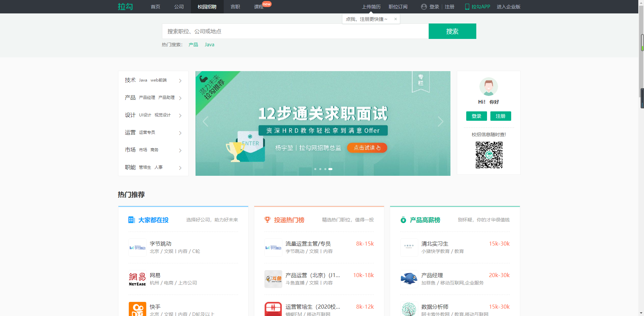
Task: Click the 产品高薪榜 money bag icon
Action: [x=403, y=220]
